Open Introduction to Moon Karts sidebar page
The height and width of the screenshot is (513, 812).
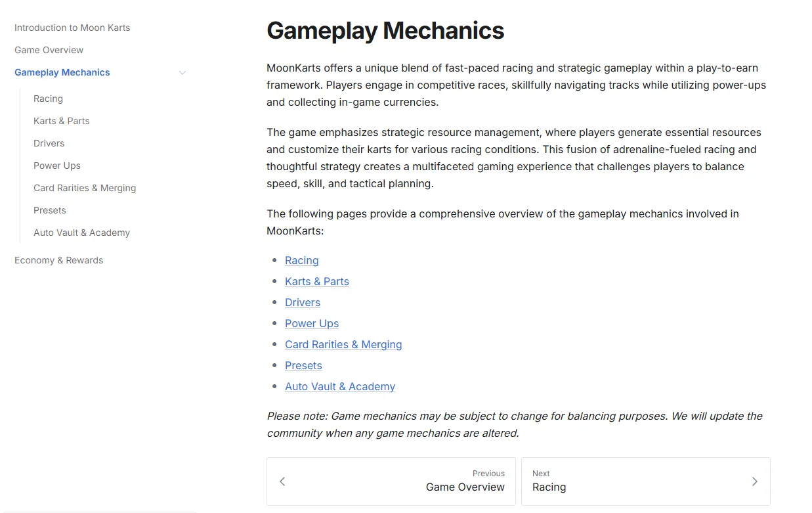pos(72,28)
